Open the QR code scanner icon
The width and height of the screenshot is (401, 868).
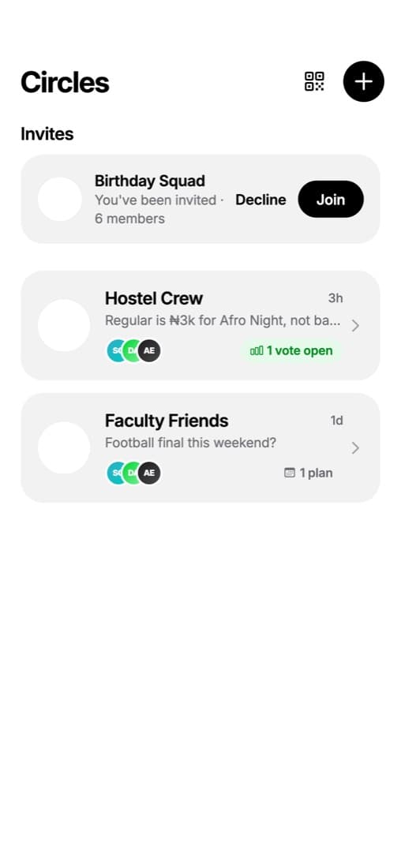315,81
